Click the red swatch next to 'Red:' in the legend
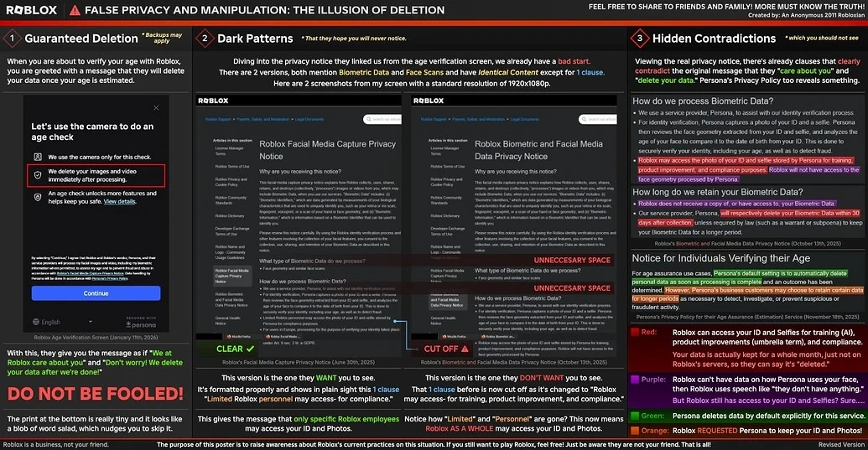Image resolution: width=868 pixels, height=450 pixels. (635, 332)
